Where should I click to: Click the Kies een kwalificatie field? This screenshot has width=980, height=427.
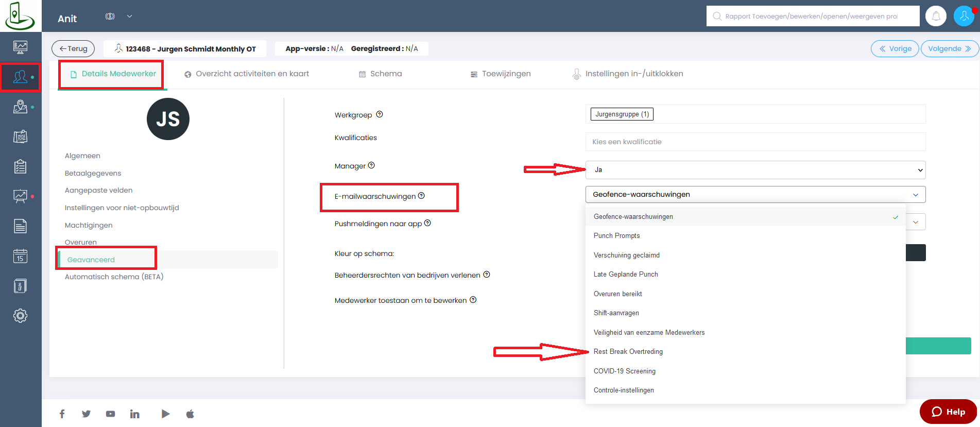[x=755, y=142]
